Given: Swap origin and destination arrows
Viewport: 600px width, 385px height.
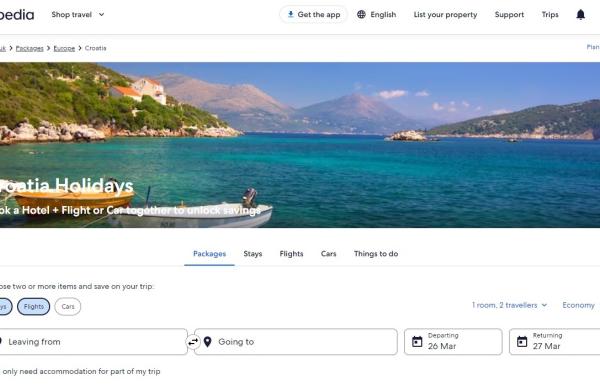Looking at the screenshot, I should (x=193, y=341).
